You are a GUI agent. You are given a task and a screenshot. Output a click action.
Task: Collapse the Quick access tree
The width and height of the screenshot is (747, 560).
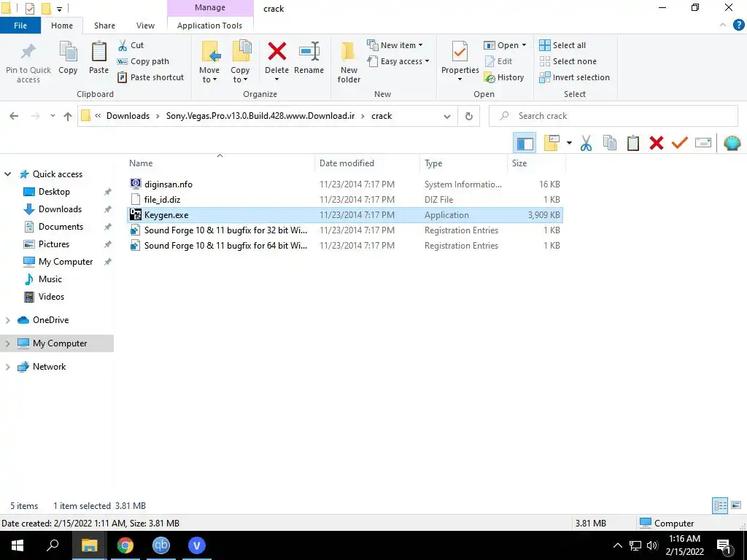click(x=7, y=174)
